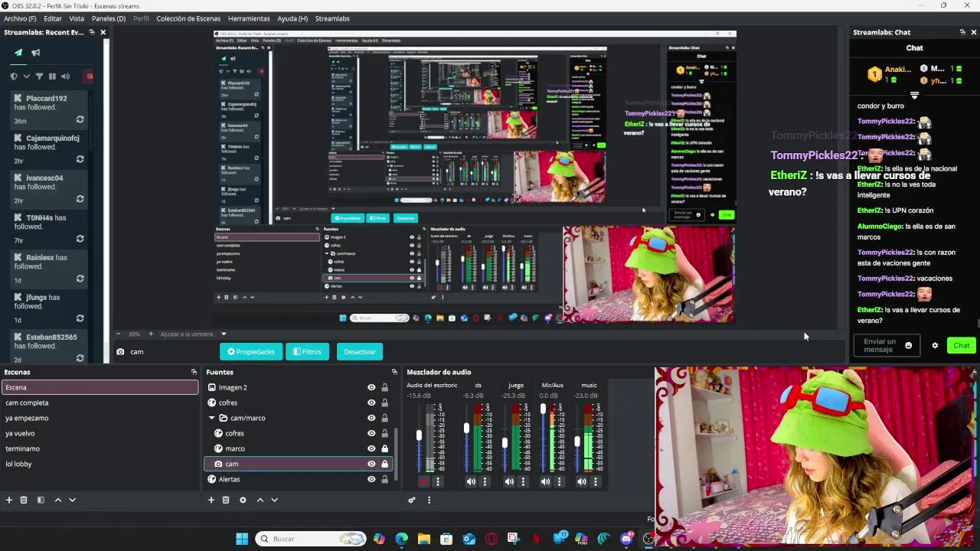The width and height of the screenshot is (980, 551).
Task: Open source properties gear in Fuentes toolbar
Action: [243, 500]
